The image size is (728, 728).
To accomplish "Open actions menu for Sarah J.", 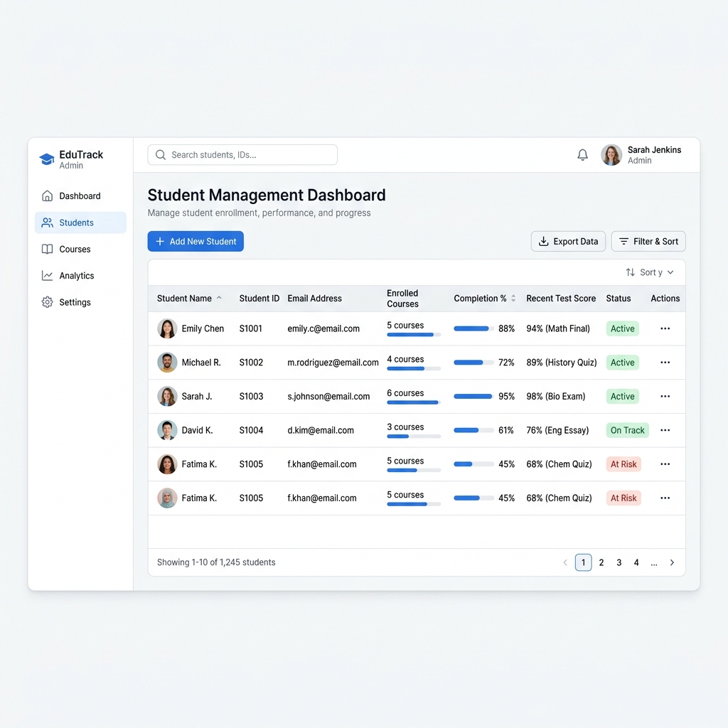I will 665,397.
